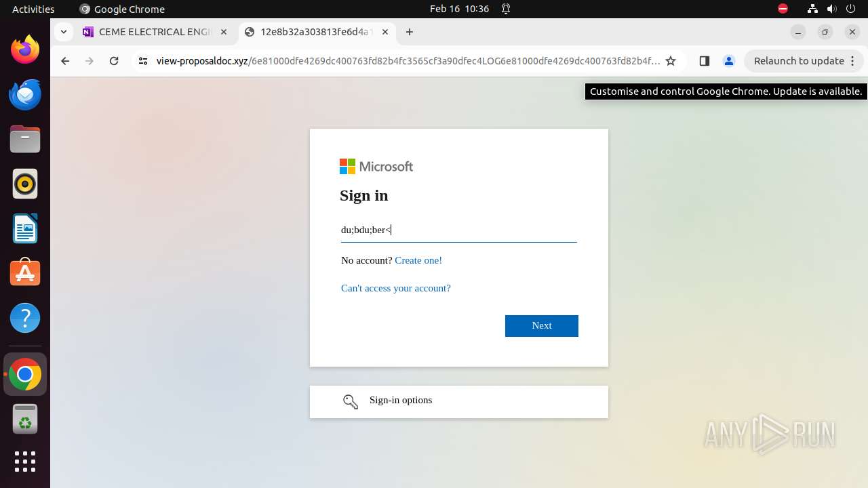Click the red do-not-disturb tray icon
The height and width of the screenshot is (488, 868).
pos(783,9)
